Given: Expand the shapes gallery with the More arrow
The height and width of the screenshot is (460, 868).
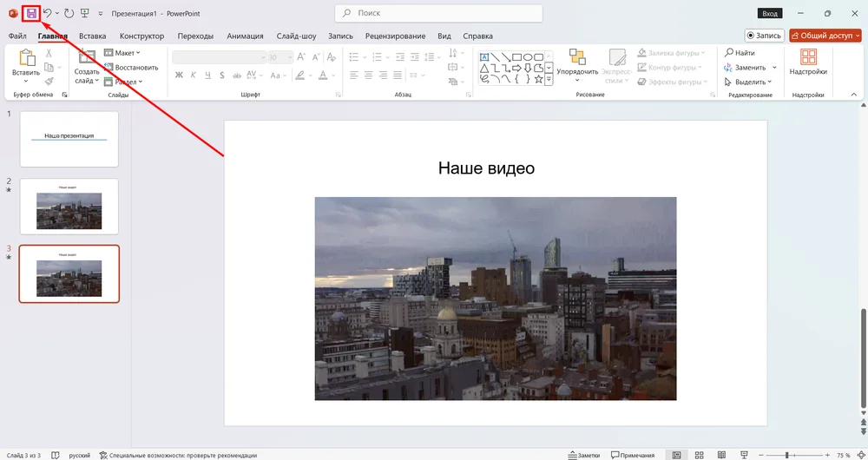Looking at the screenshot, I should 549,79.
